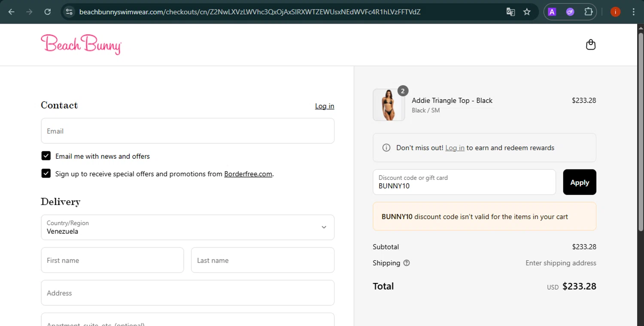This screenshot has width=644, height=326.
Task: Uncheck Borderfree special offers signup
Action: pyautogui.click(x=46, y=173)
